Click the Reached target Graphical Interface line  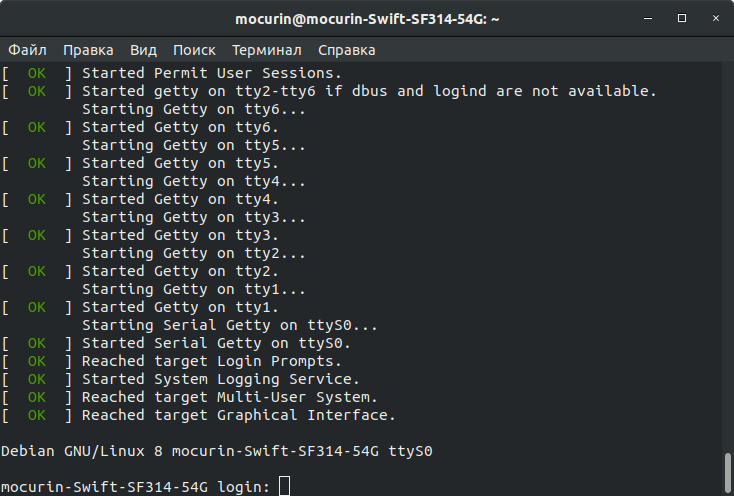coord(239,415)
